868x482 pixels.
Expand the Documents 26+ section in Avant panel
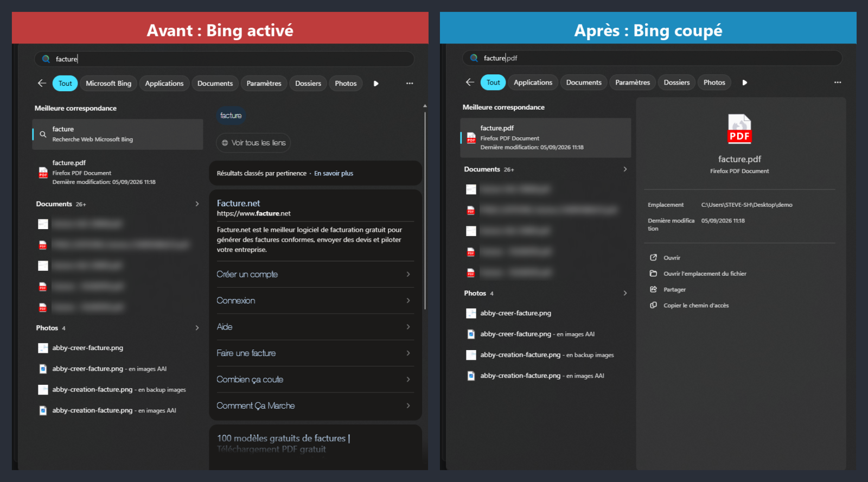point(197,204)
